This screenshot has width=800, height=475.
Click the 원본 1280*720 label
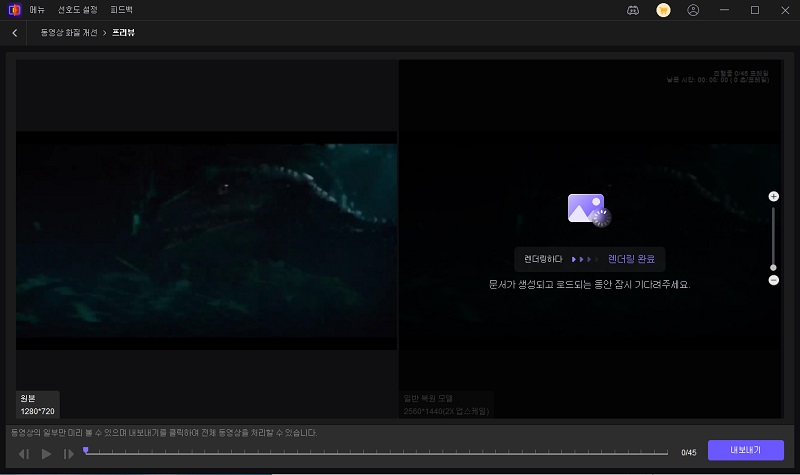37,405
